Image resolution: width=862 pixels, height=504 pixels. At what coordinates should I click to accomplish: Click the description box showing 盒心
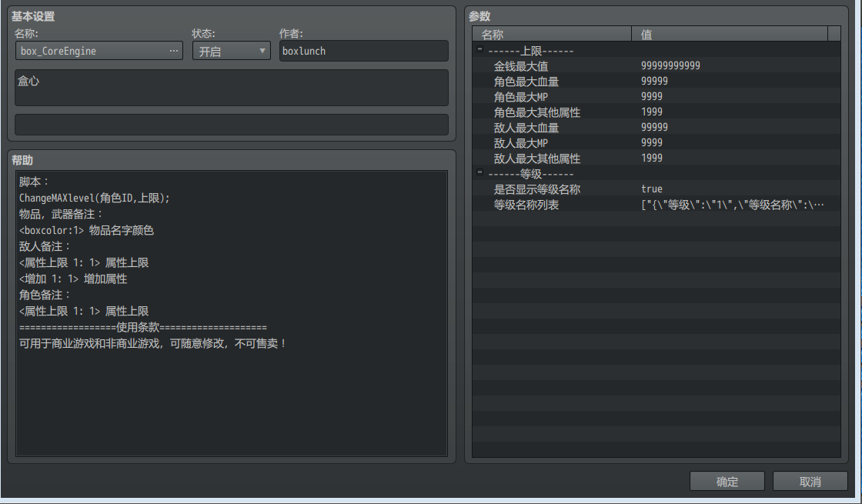[x=232, y=88]
